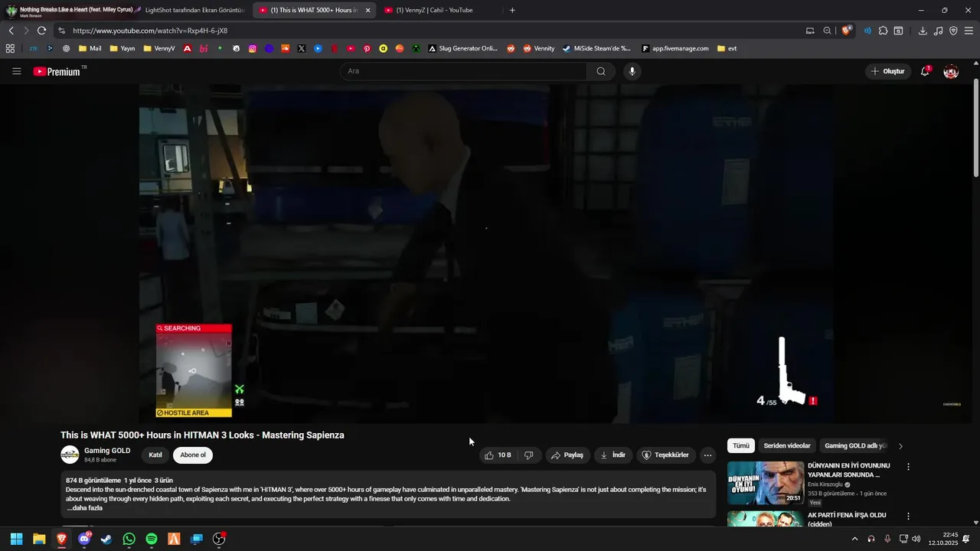Open the Oluştur create menu
This screenshot has height=551, width=980.
point(887,71)
